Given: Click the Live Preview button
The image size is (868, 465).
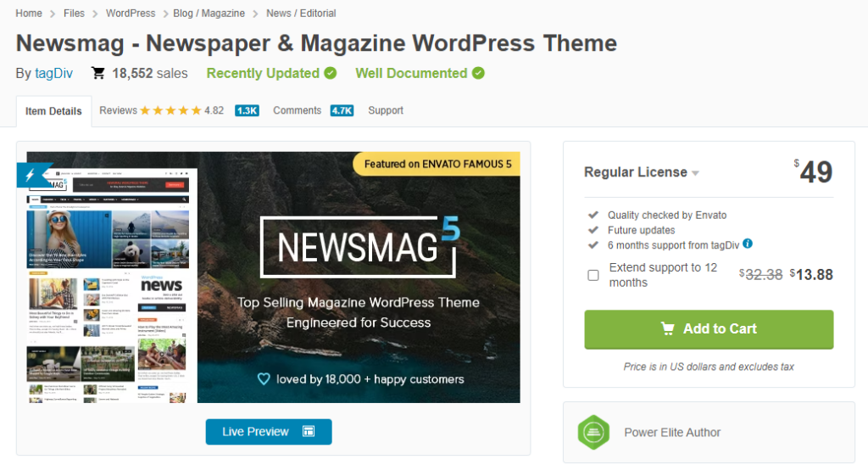Looking at the screenshot, I should [x=269, y=432].
